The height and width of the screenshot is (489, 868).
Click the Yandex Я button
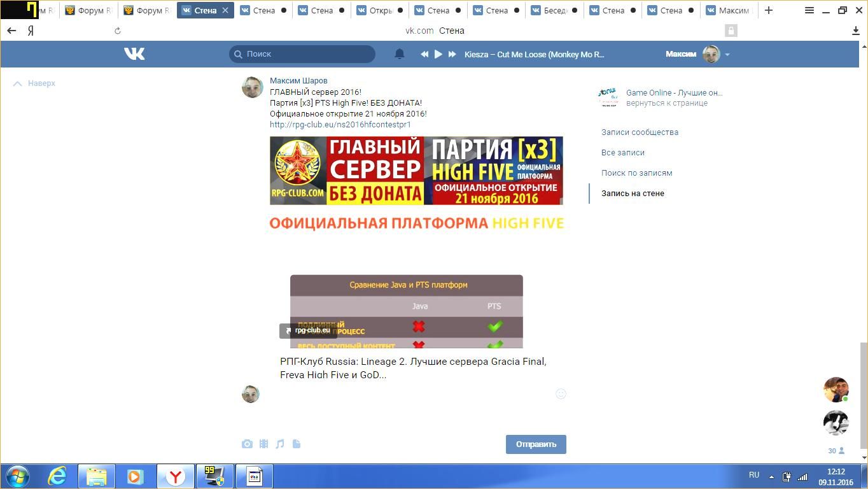pos(31,31)
